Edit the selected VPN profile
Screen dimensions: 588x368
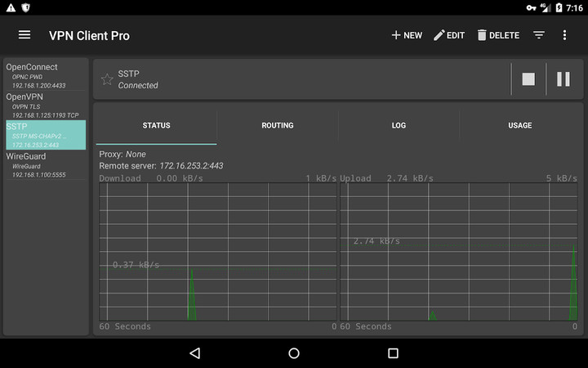coord(449,35)
